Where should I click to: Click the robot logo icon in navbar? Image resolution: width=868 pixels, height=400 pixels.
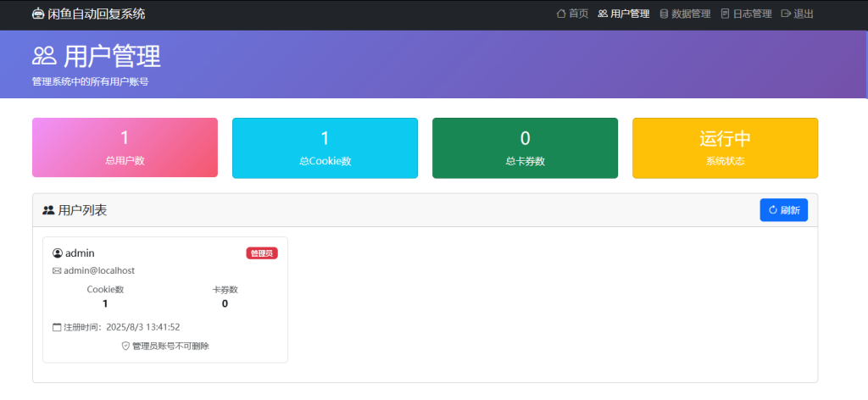tap(37, 14)
